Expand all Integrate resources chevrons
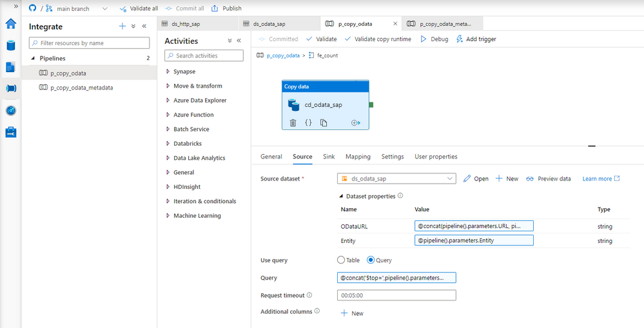 (133, 26)
